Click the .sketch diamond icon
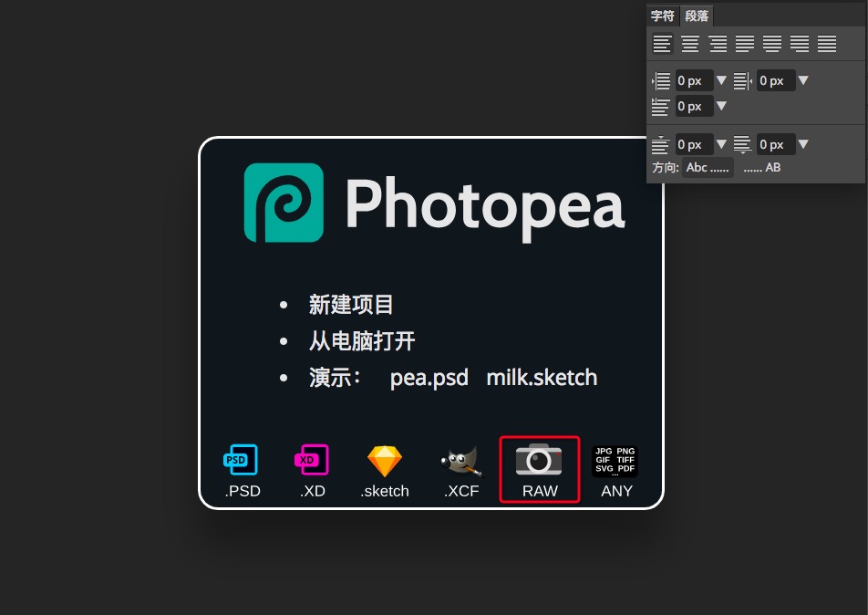This screenshot has width=868, height=615. tap(385, 461)
